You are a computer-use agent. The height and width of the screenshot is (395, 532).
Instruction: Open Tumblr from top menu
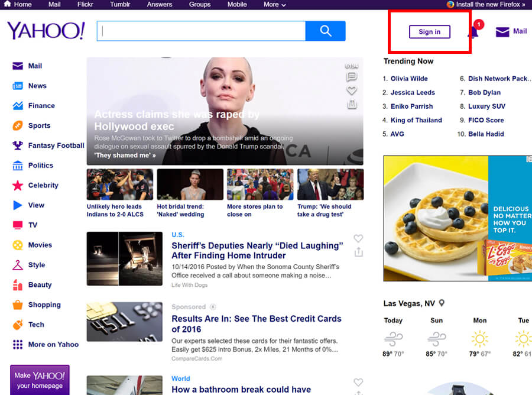point(120,4)
